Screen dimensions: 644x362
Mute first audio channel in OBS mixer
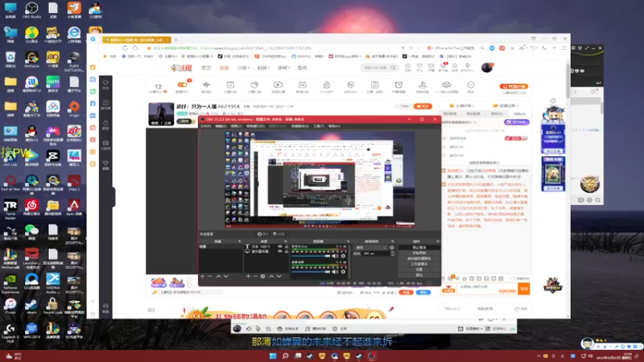point(335,256)
